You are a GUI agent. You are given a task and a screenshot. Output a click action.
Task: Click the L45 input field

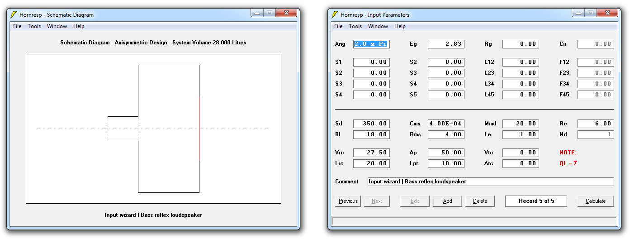pos(521,95)
